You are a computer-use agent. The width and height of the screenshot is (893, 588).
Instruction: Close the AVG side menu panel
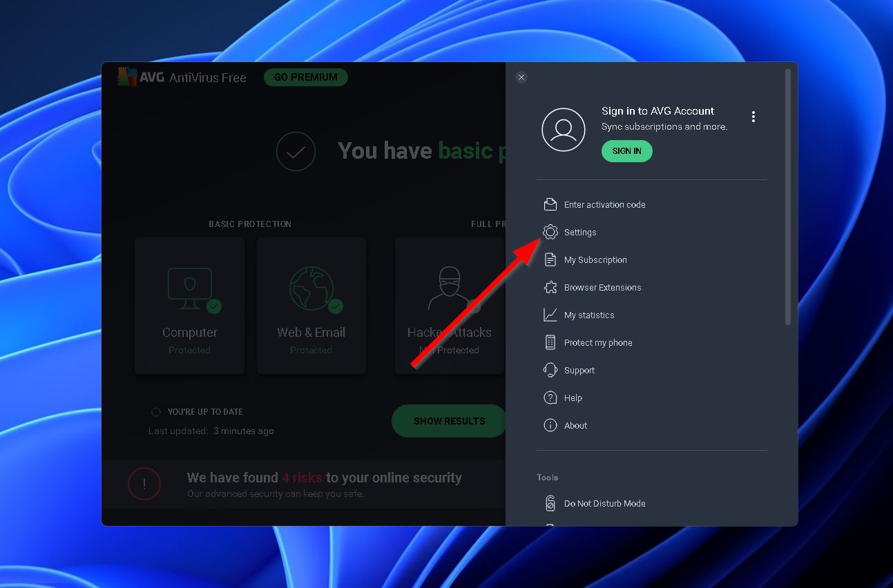pyautogui.click(x=521, y=77)
